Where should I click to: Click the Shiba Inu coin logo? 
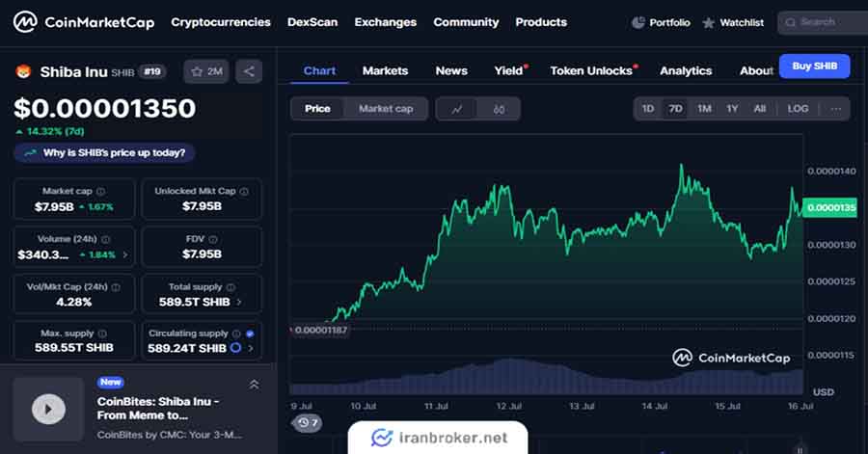(23, 71)
